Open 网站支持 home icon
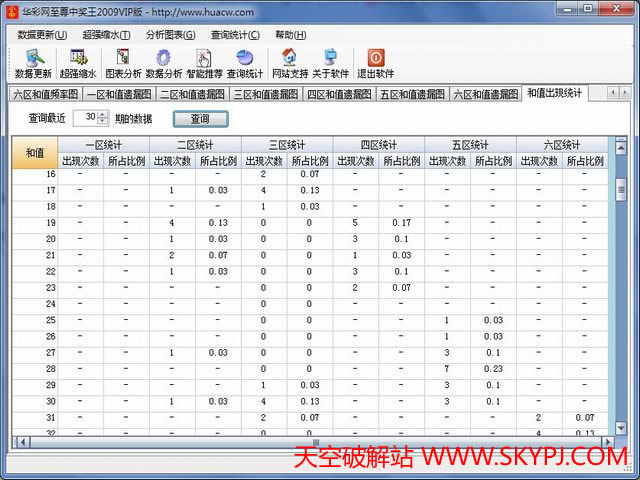Viewport: 640px width, 480px height. click(289, 64)
